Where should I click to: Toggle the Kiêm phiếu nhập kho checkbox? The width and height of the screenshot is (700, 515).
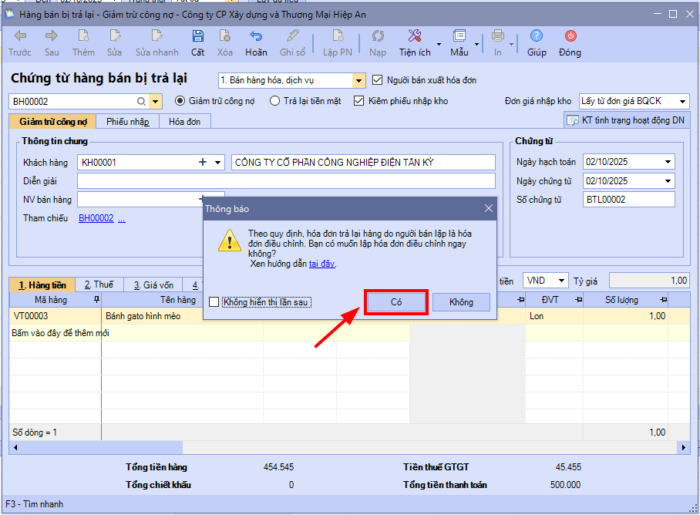click(x=359, y=101)
